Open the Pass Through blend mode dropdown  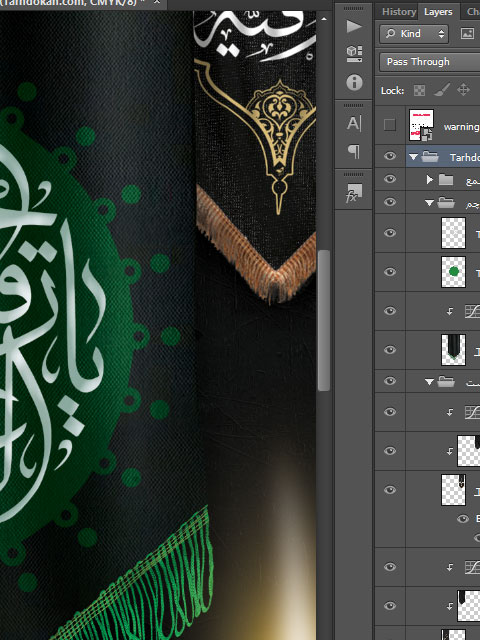429,62
